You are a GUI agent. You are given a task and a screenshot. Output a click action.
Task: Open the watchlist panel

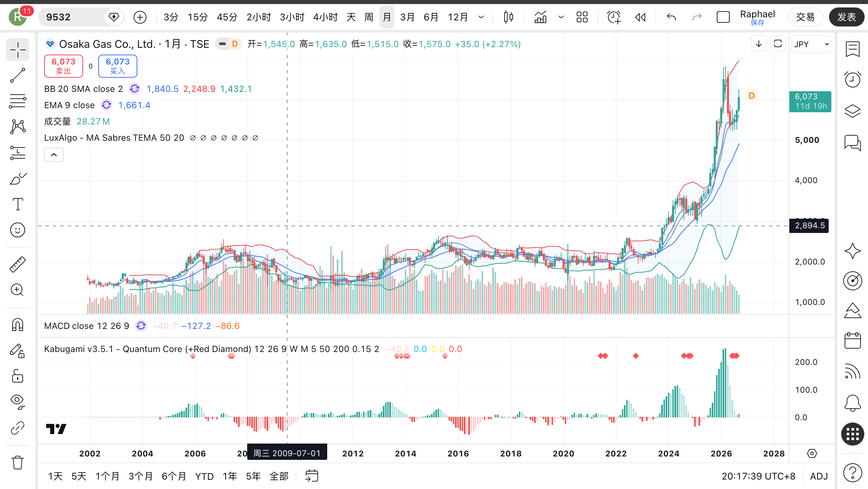click(x=852, y=50)
